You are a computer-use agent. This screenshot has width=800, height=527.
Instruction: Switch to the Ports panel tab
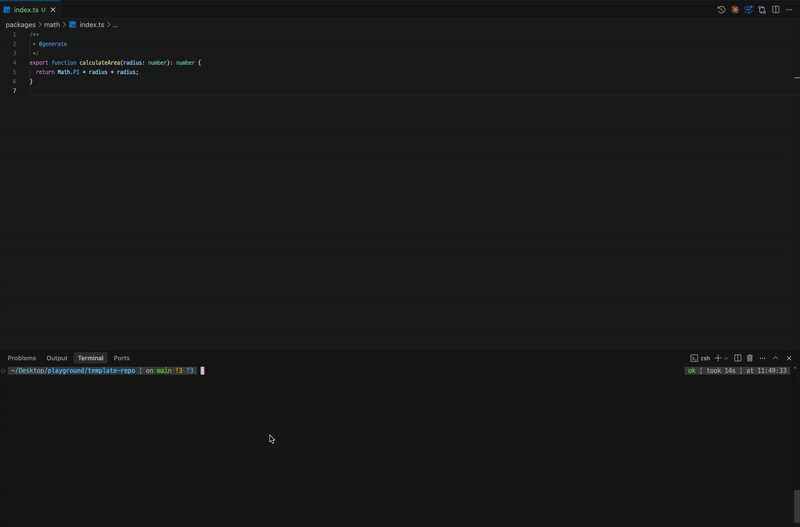pos(121,358)
